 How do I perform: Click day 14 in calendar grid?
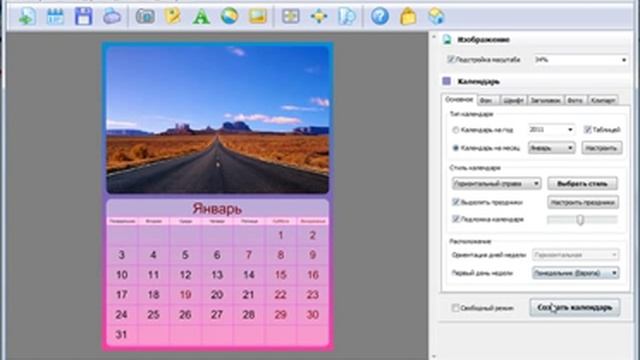pyautogui.click(x=249, y=275)
